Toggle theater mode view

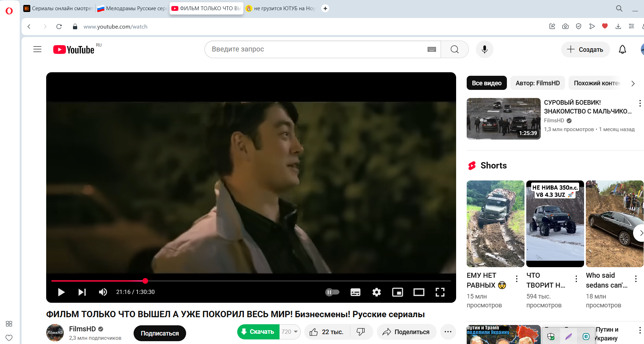click(419, 292)
